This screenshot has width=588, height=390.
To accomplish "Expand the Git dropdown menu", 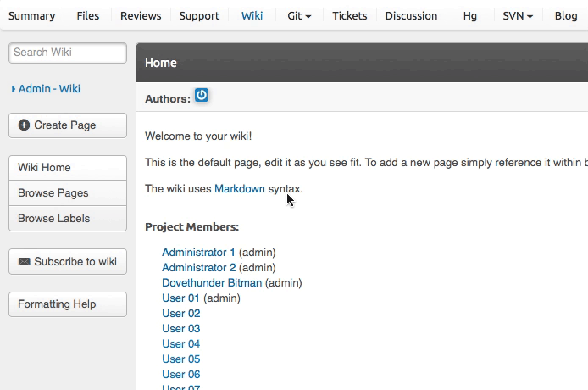I will click(x=299, y=15).
